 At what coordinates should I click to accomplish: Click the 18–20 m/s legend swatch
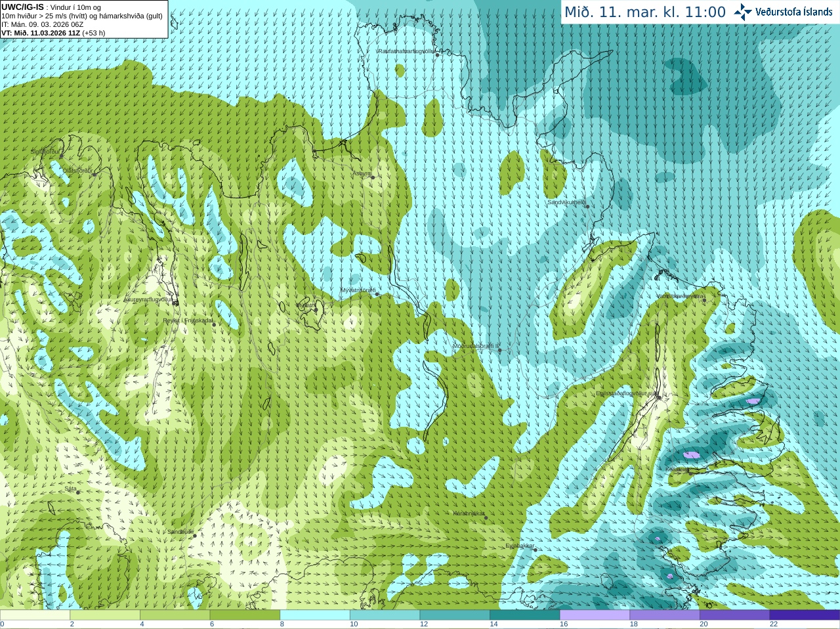665,615
